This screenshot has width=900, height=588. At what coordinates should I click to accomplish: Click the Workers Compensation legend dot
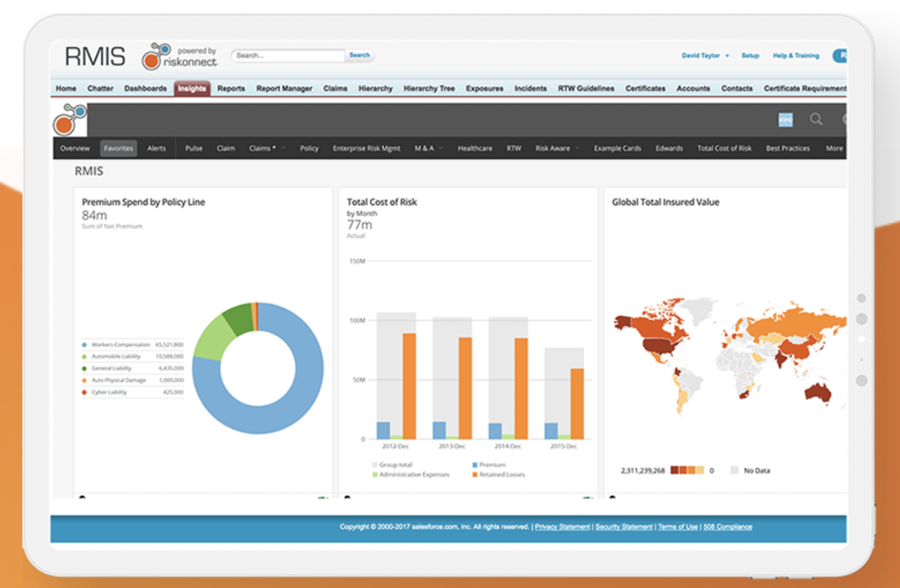click(84, 345)
